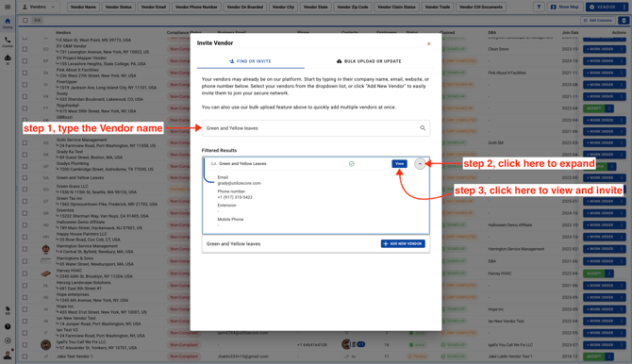This screenshot has width=632, height=364.
Task: Click the Vendor Trade filter chip
Action: click(x=438, y=7)
